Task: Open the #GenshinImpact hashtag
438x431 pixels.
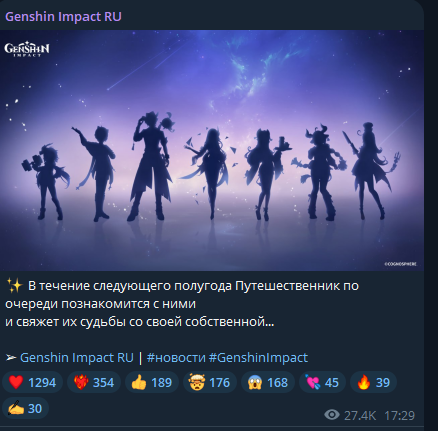Action: coord(258,357)
